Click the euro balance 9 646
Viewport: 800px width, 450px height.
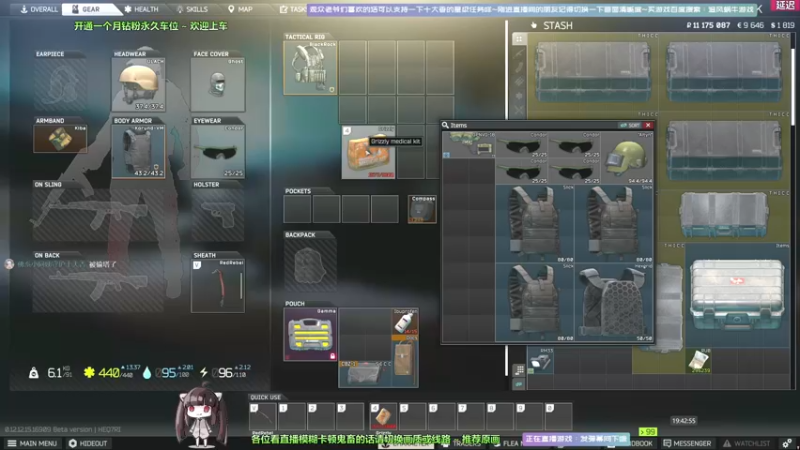tap(751, 25)
